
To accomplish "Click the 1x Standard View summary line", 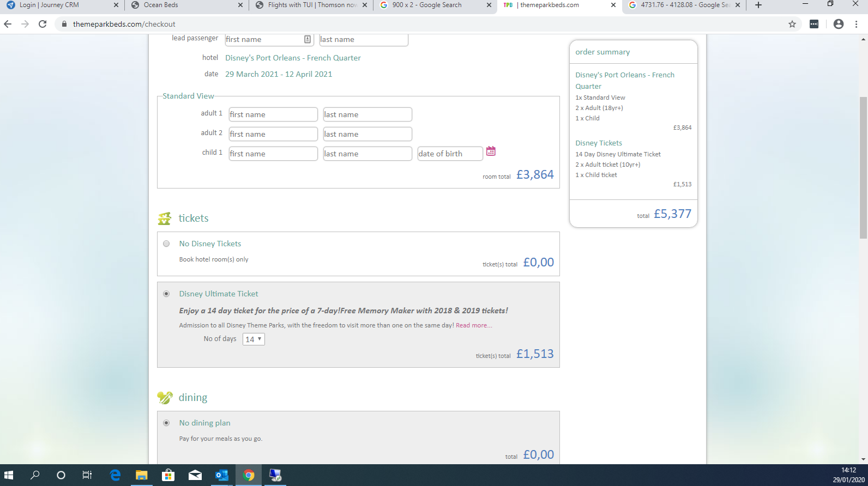I will (x=600, y=98).
